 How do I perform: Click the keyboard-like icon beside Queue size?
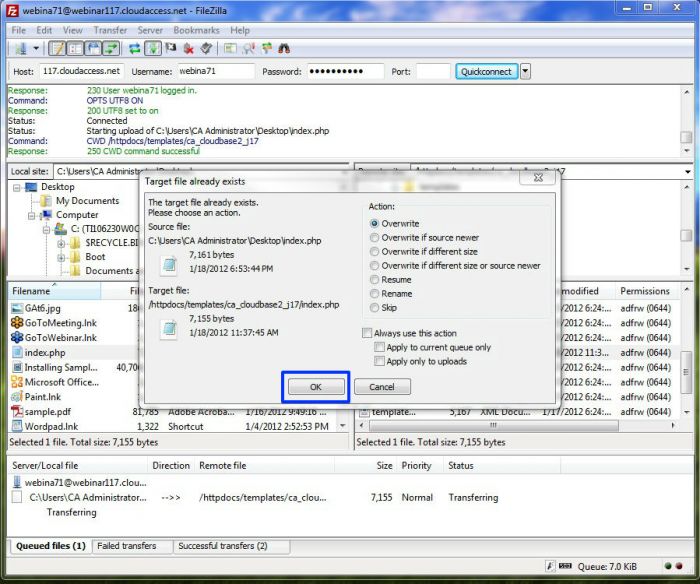565,566
